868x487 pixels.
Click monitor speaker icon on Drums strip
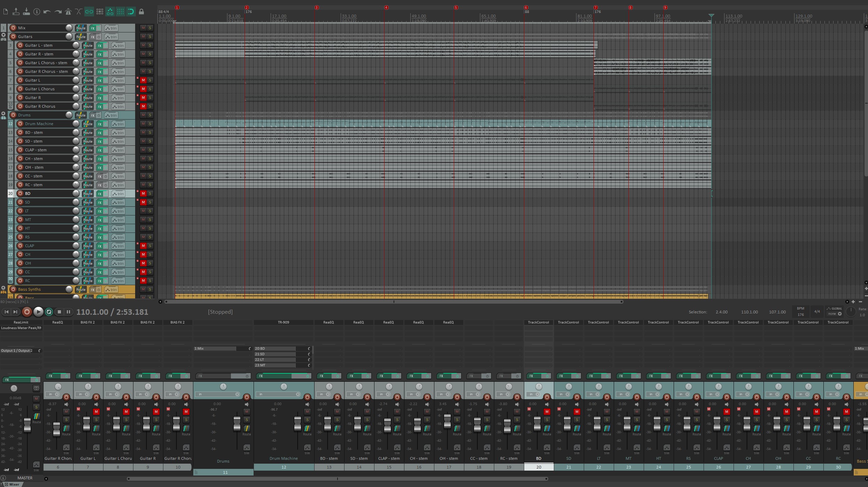click(x=247, y=404)
